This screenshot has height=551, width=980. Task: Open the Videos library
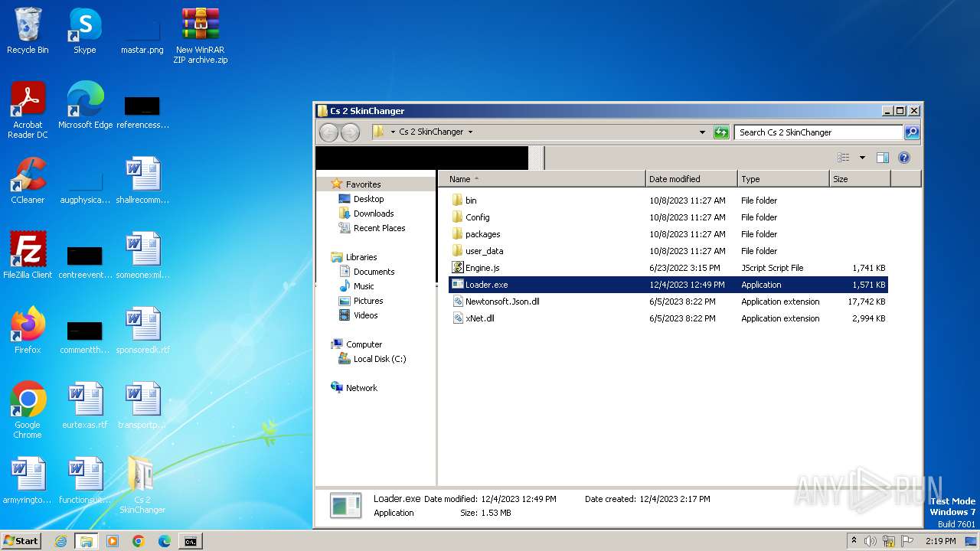(x=358, y=315)
